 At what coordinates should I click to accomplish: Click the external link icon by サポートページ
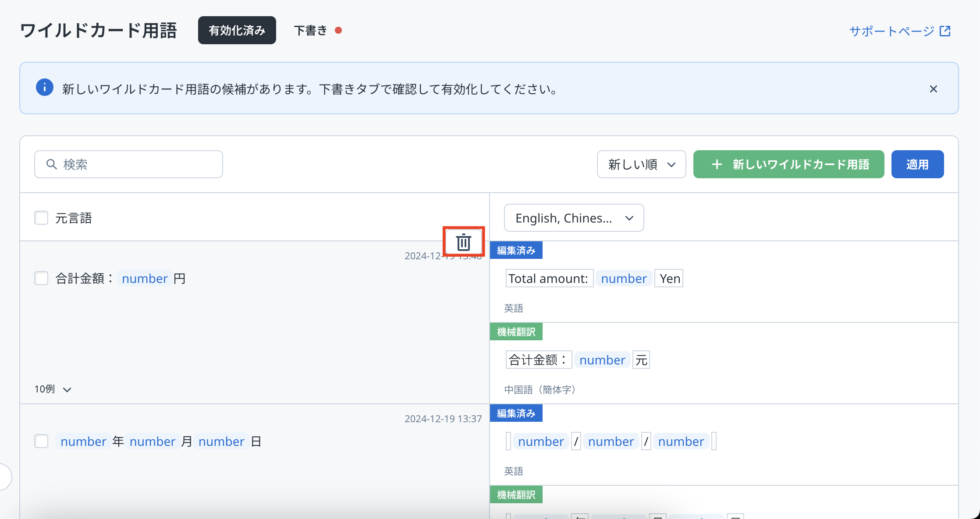coord(945,31)
